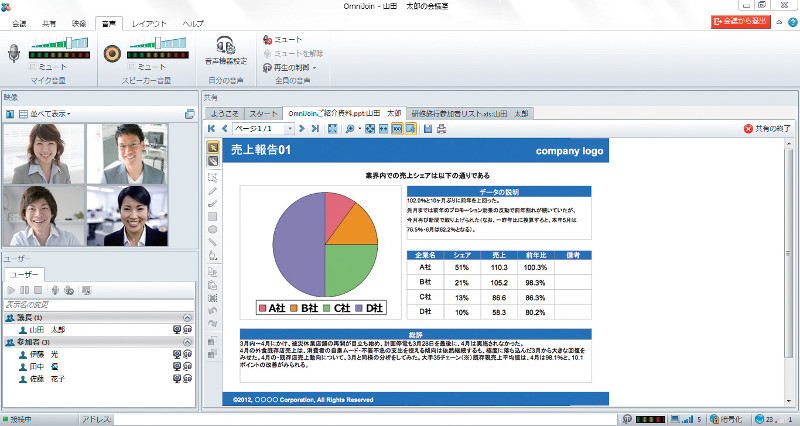Go to the last page of the document
This screenshot has width=800, height=426.
pos(315,129)
